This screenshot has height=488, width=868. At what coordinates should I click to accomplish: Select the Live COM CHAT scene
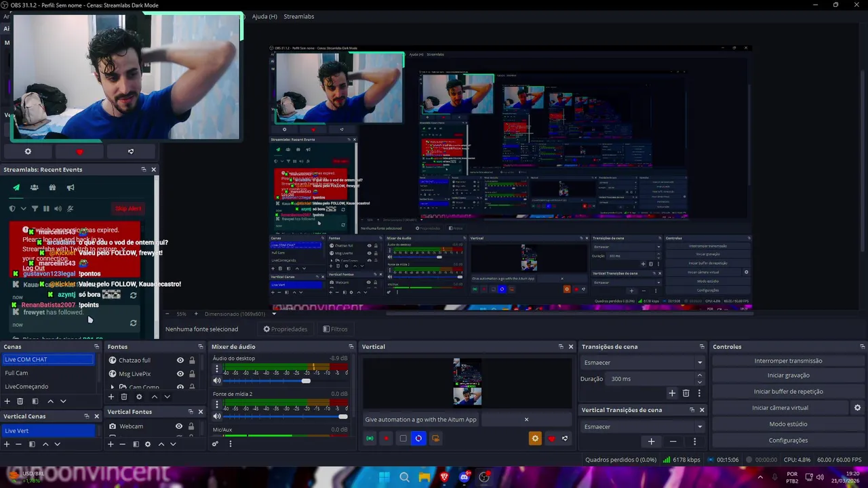coord(48,359)
